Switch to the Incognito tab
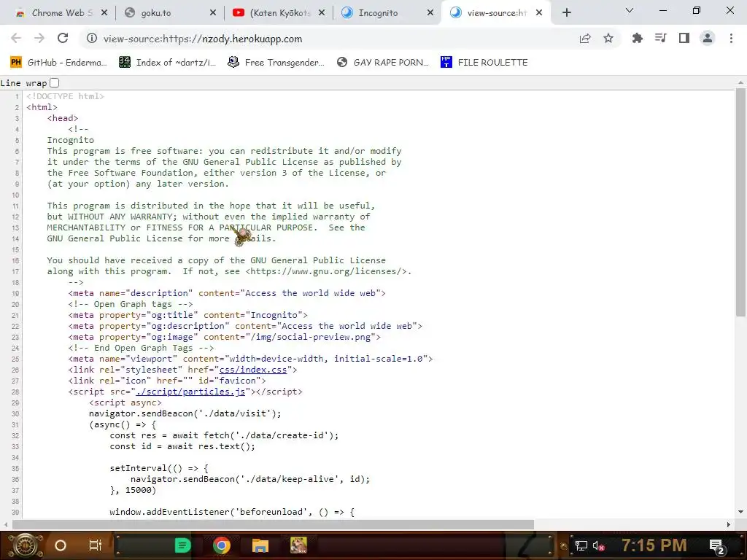The height and width of the screenshot is (560, 747). [x=387, y=13]
